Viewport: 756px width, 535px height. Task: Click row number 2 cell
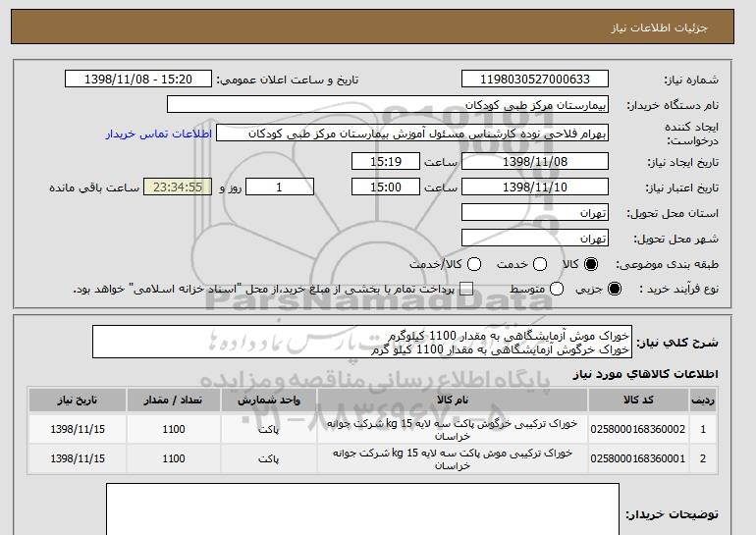point(703,458)
